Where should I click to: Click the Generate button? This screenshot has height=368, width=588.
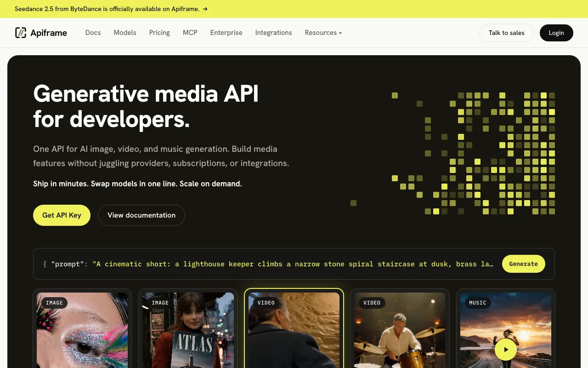523,264
